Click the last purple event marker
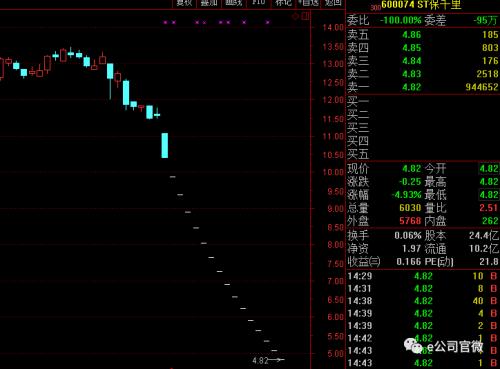This screenshot has width=500, height=369. [x=268, y=22]
